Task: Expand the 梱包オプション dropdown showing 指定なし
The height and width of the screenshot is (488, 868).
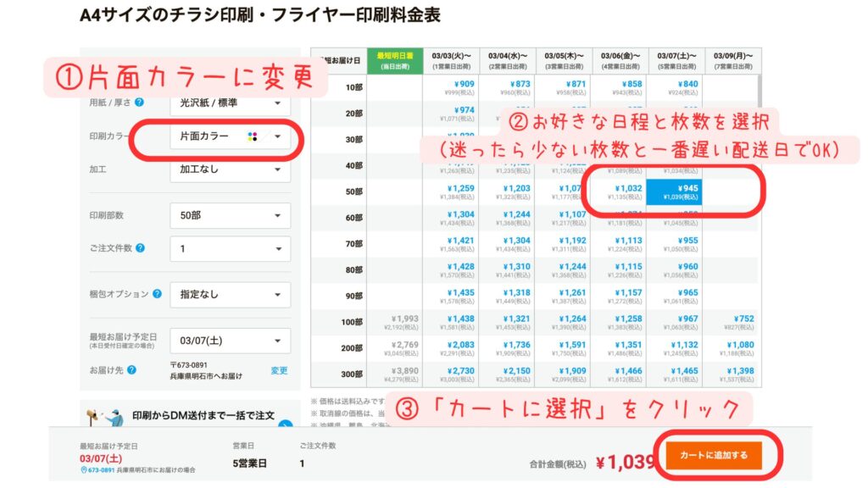Action: click(231, 292)
